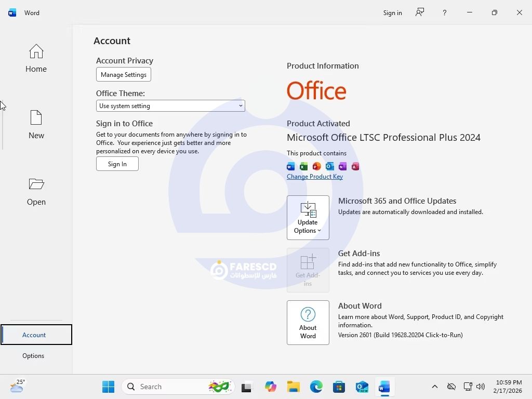Click the Change Product Key link

point(314,177)
